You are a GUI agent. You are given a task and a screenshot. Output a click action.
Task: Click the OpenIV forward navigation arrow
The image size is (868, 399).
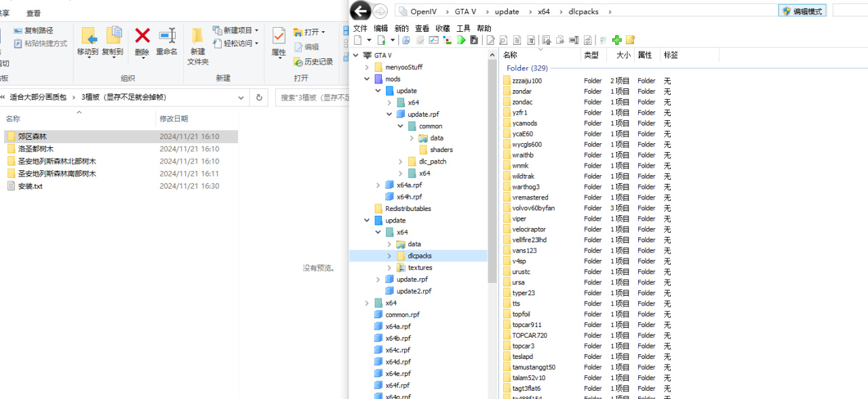(x=380, y=11)
